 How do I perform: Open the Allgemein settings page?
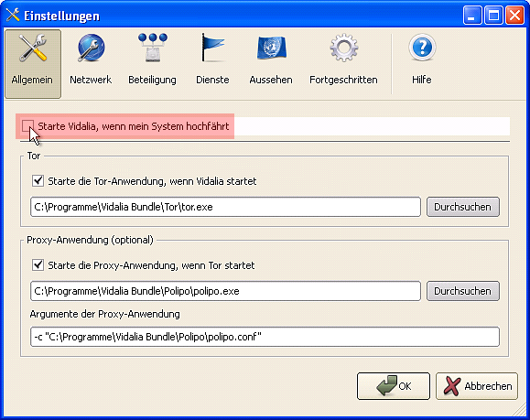tap(33, 64)
